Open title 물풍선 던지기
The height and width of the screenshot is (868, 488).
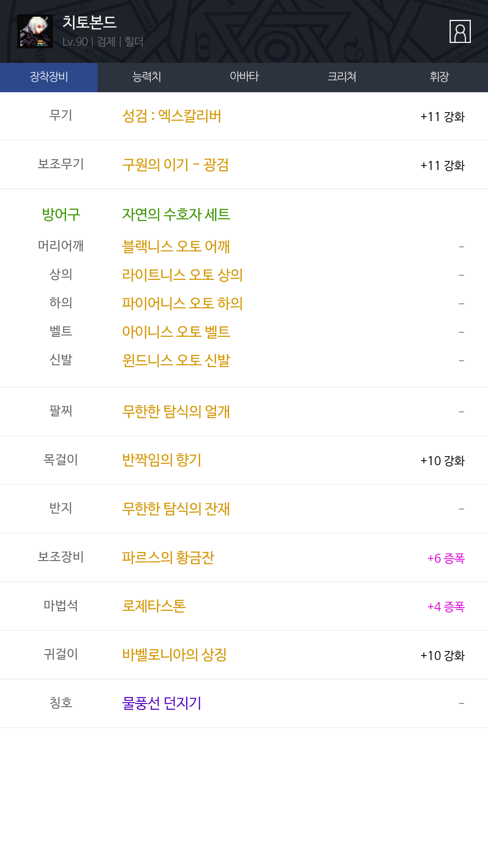pyautogui.click(x=162, y=703)
